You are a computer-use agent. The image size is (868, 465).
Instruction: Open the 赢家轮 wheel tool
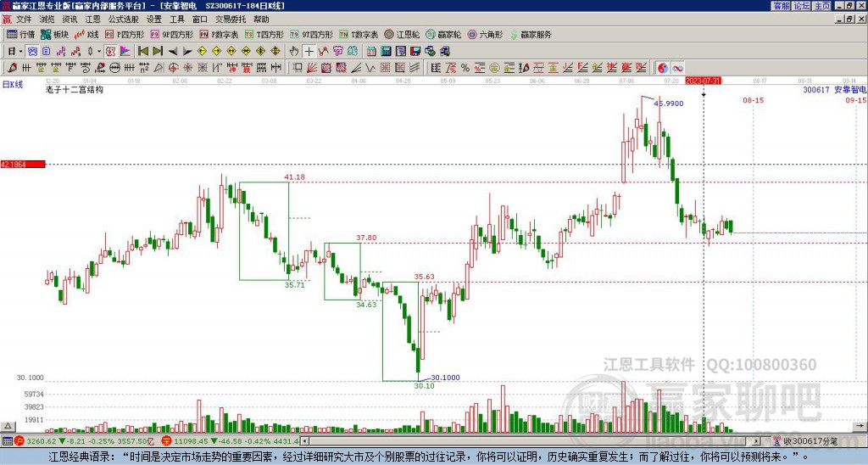point(443,34)
